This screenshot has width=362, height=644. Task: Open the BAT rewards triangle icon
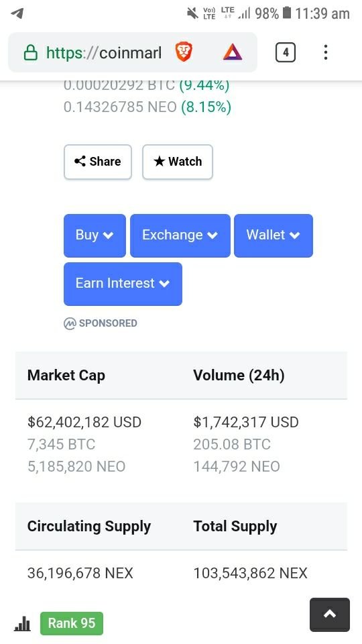(233, 52)
